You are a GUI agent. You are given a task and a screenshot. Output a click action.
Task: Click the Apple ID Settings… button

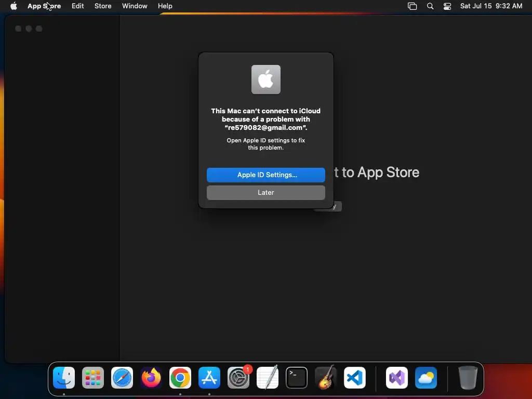265,175
